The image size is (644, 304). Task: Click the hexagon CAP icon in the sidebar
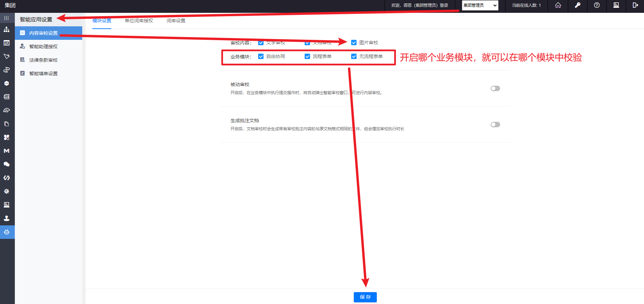[6, 83]
